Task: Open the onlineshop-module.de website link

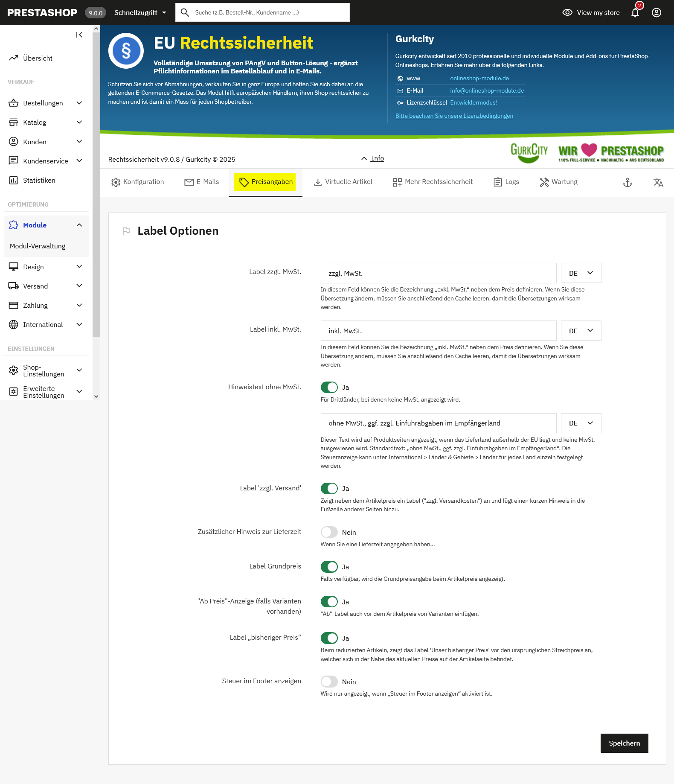Action: 479,79
